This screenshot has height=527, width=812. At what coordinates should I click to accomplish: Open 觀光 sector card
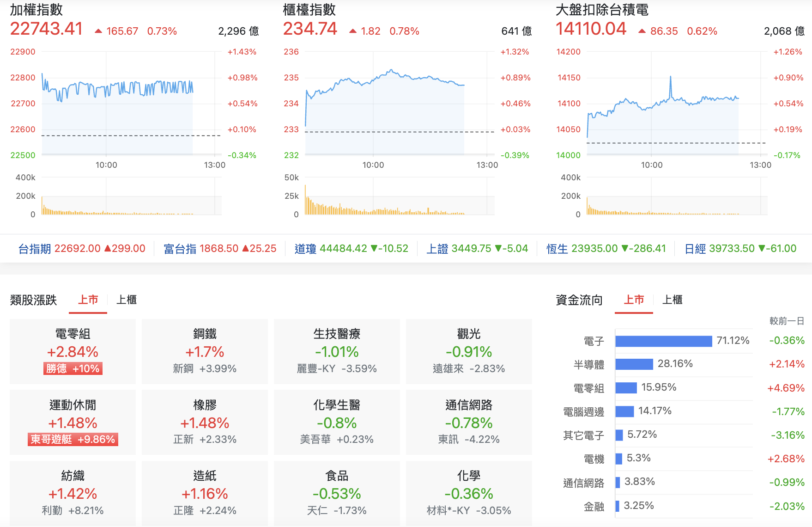coord(469,351)
